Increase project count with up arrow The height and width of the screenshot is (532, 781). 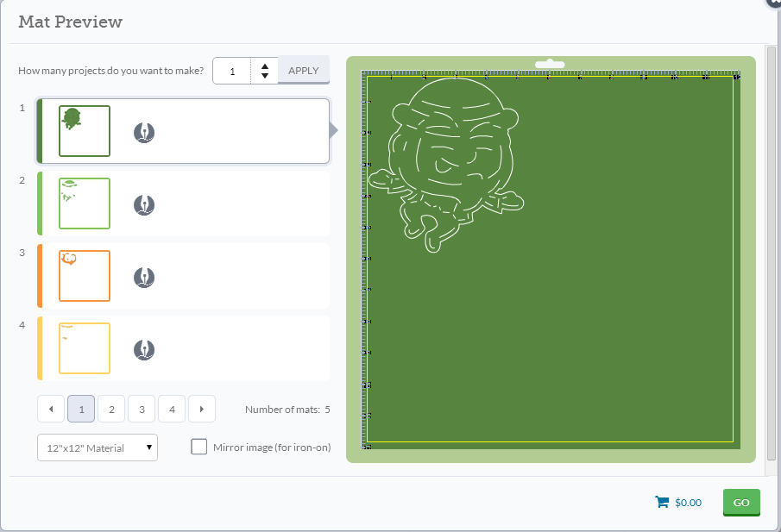(265, 66)
